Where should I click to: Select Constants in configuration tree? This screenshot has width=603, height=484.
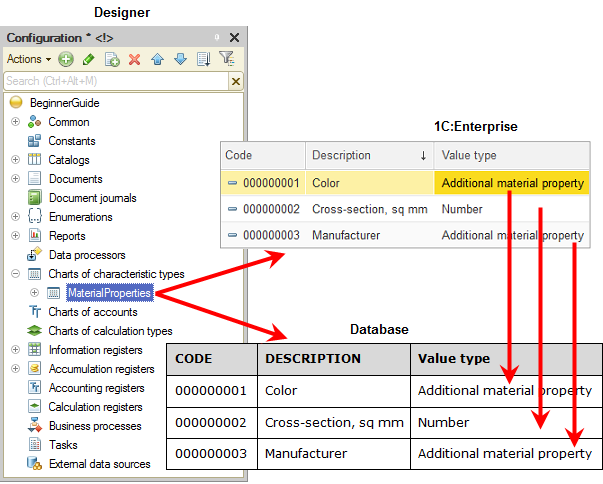(72, 141)
